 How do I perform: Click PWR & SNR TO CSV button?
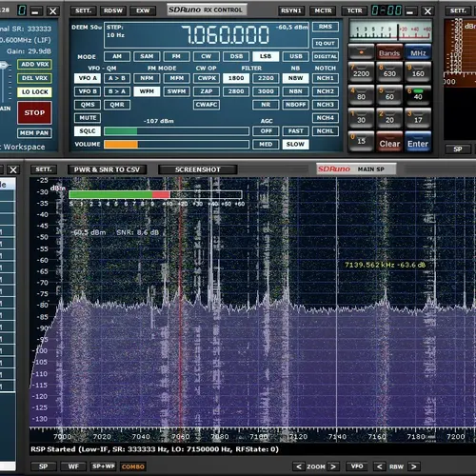107,169
